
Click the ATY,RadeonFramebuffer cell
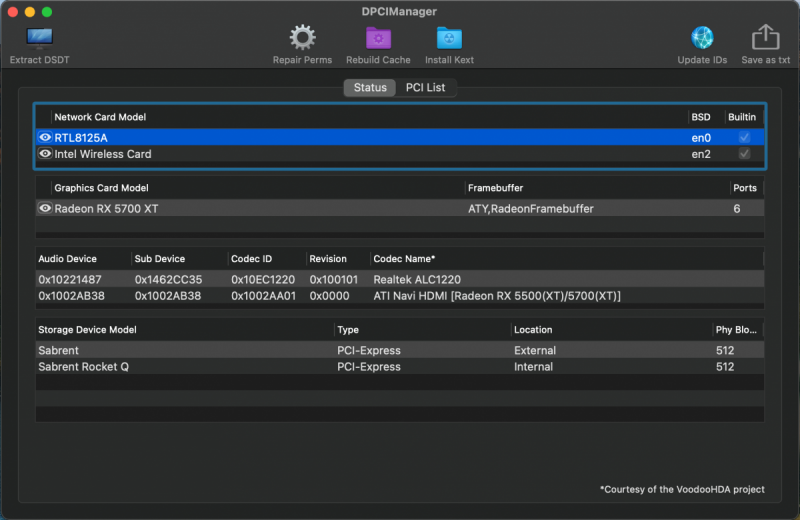[x=531, y=209]
